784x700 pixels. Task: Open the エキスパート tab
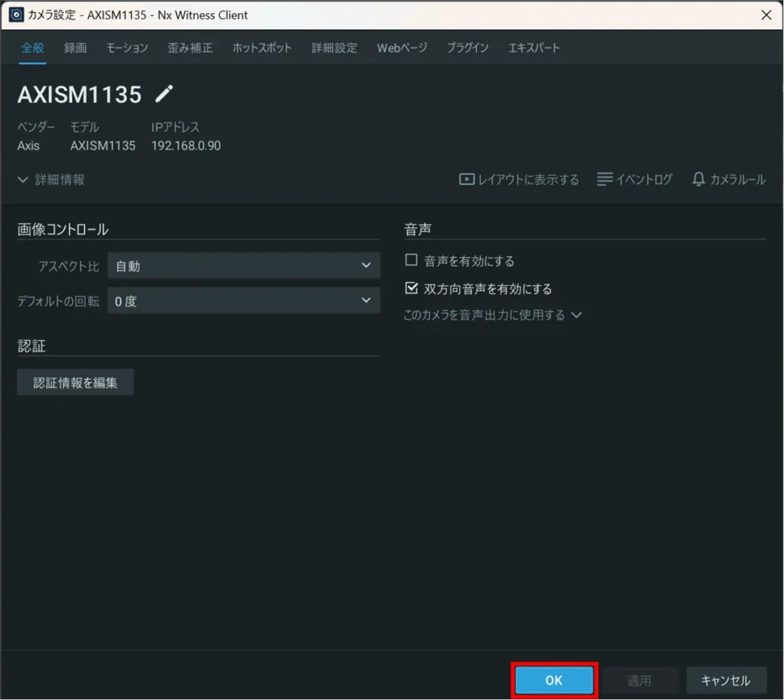tap(534, 47)
